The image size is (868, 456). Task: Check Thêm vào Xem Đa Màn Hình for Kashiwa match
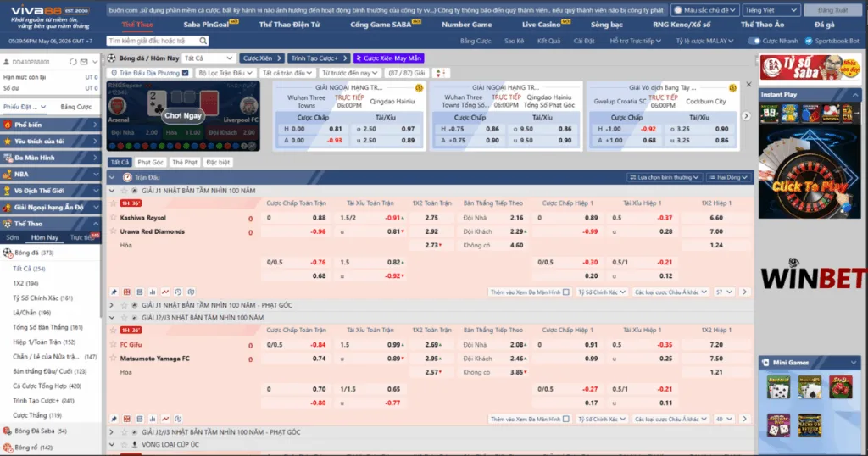click(565, 292)
